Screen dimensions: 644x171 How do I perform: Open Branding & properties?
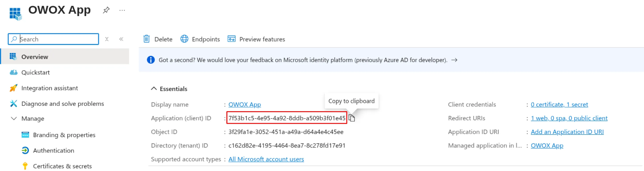pos(64,135)
